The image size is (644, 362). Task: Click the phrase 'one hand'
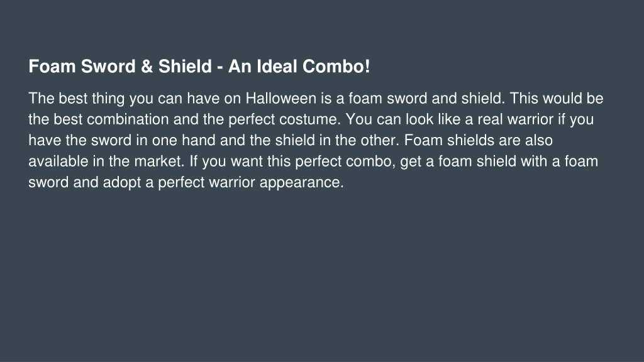pos(184,140)
